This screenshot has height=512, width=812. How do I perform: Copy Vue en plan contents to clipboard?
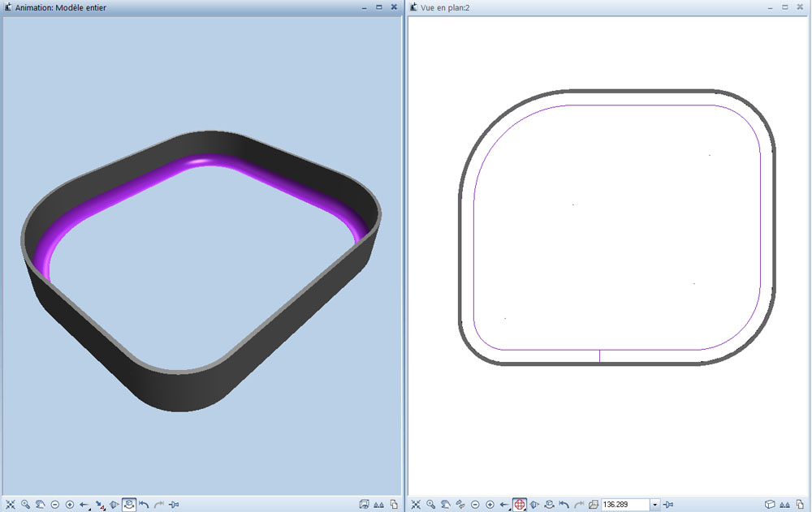tap(800, 504)
